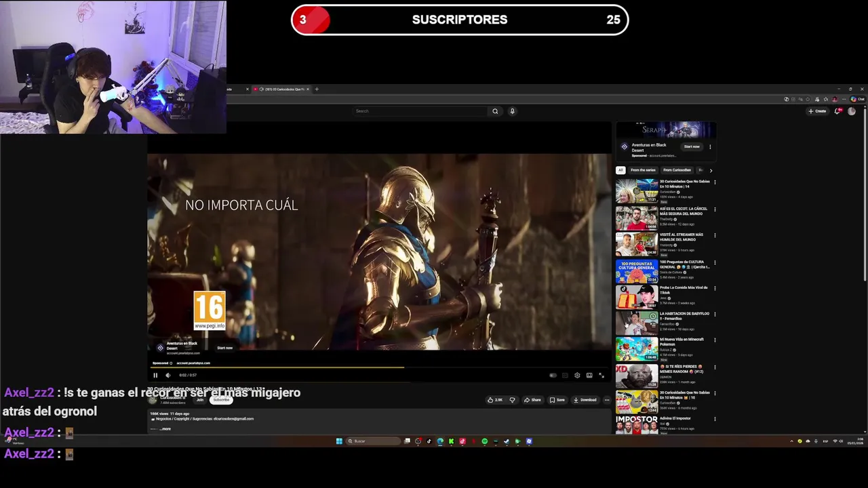
Task: Open options for the Aventuras en Black Desert ad
Action: click(x=710, y=146)
